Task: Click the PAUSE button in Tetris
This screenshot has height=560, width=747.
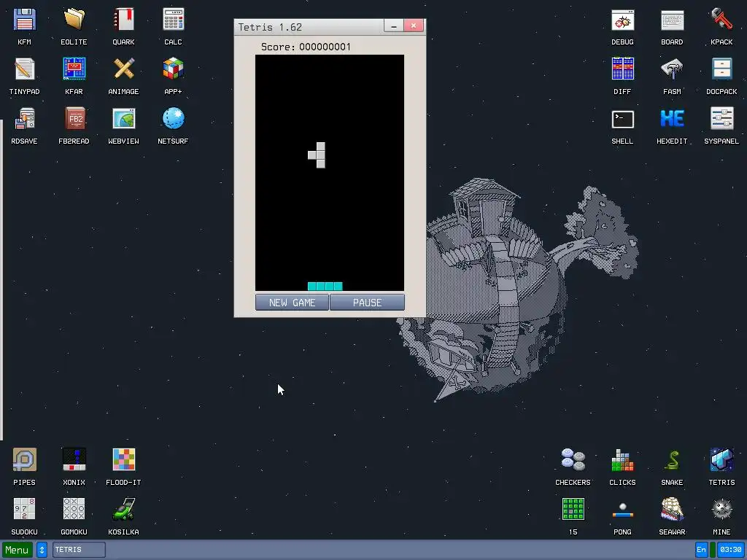Action: 368,303
